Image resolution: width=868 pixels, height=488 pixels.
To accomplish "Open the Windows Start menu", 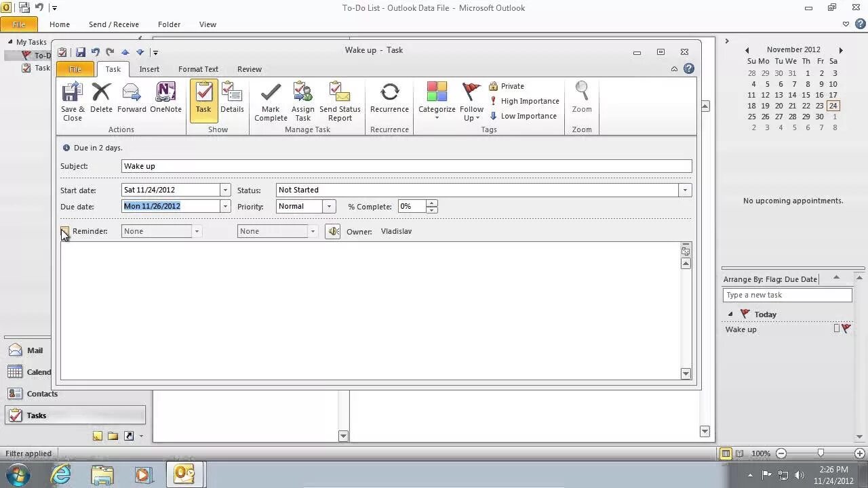I will click(18, 474).
